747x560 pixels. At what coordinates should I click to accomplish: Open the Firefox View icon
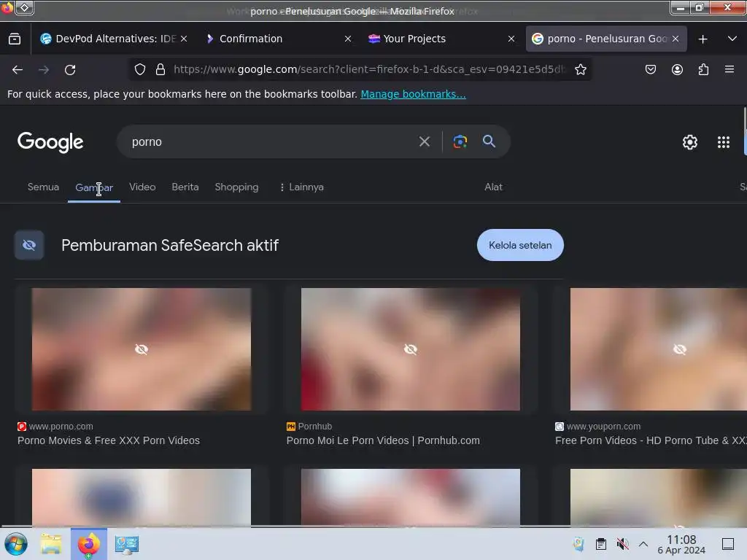[x=15, y=39]
